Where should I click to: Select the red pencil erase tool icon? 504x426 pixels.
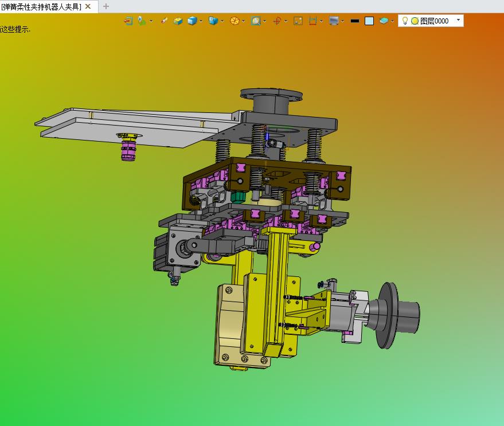click(x=164, y=21)
